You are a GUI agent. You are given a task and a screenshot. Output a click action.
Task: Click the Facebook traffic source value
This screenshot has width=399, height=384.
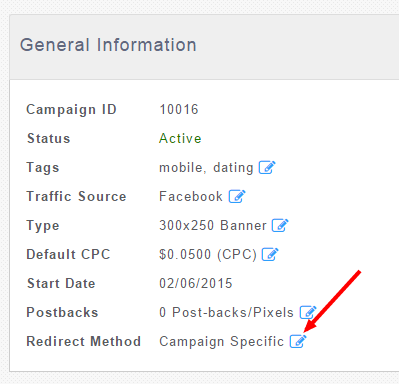[191, 196]
